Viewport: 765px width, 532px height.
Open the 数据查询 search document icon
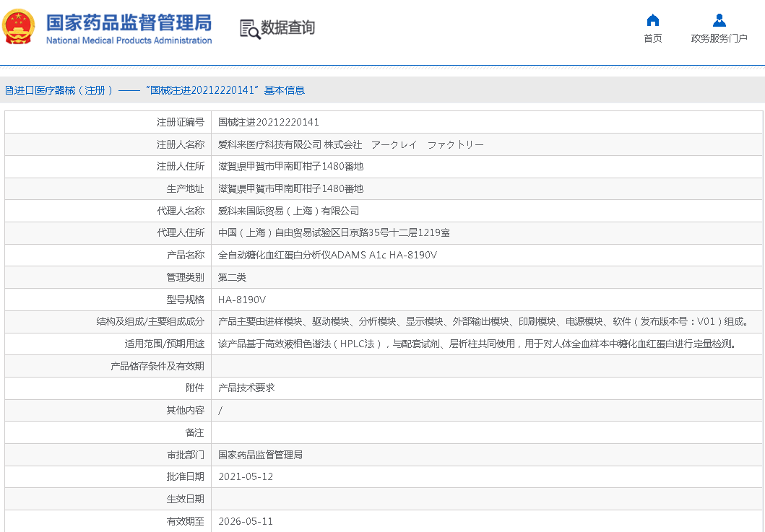(x=250, y=29)
